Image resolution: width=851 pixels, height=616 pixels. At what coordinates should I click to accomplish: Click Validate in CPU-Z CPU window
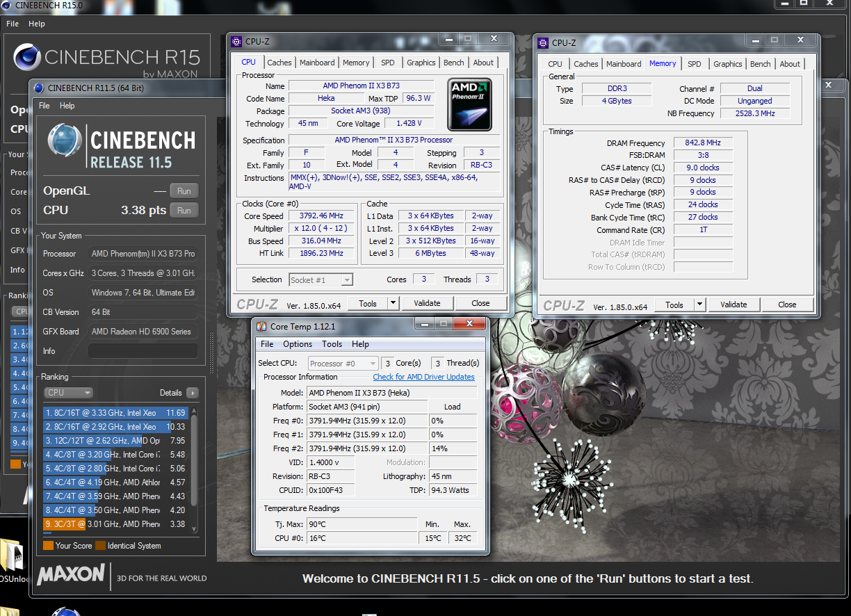(x=427, y=303)
